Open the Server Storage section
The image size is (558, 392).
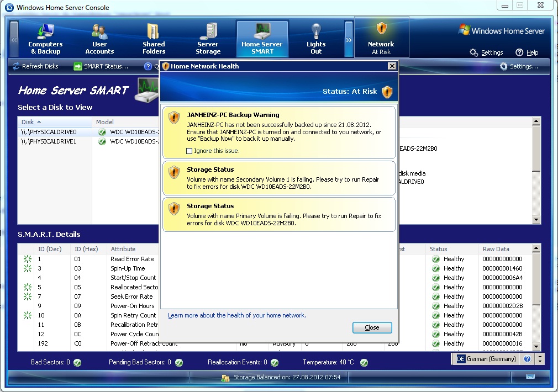[x=208, y=38]
